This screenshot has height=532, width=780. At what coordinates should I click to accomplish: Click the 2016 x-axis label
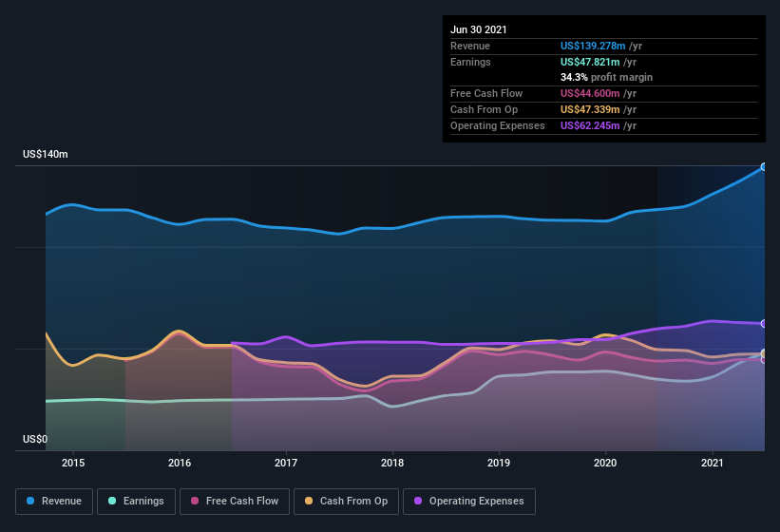pos(180,463)
